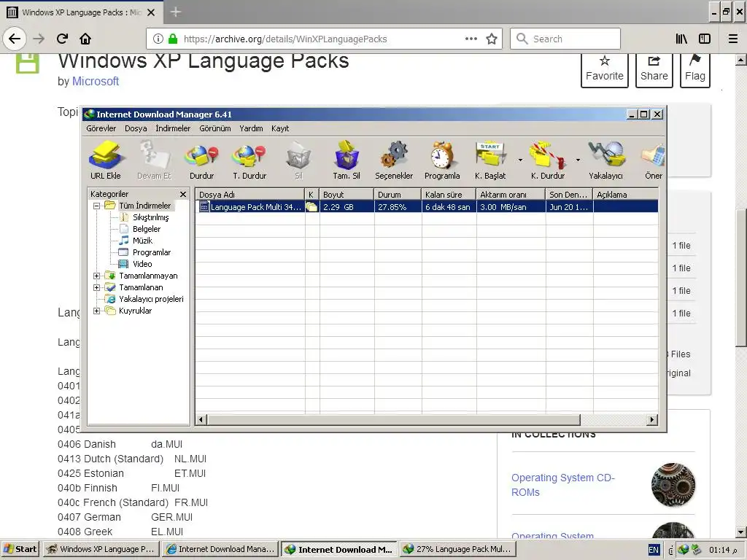
Task: Sort by Kalan süre column header
Action: pyautogui.click(x=449, y=194)
